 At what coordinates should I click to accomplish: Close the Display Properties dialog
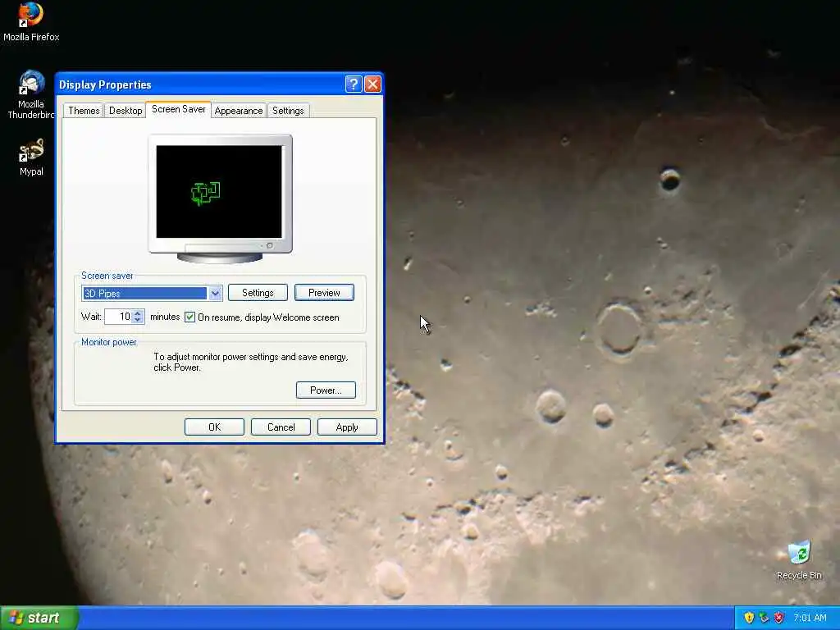pos(372,84)
